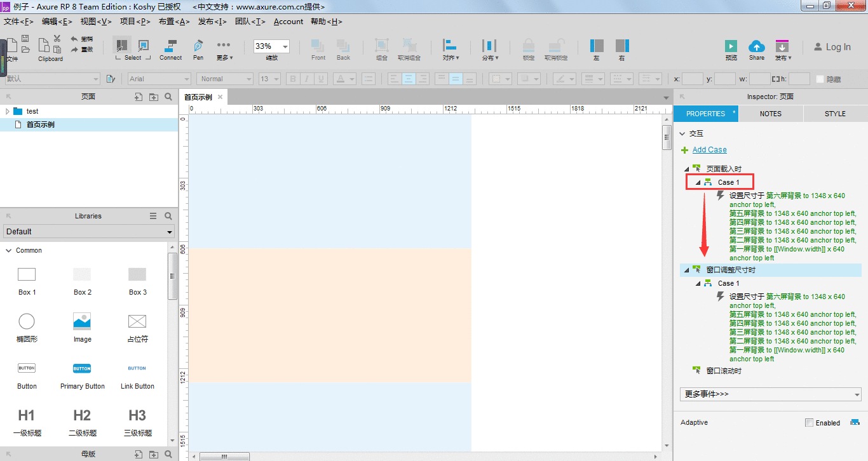Screen dimensions: 868x461
Task: Close the 首页示例 canvas tab
Action: pyautogui.click(x=220, y=97)
